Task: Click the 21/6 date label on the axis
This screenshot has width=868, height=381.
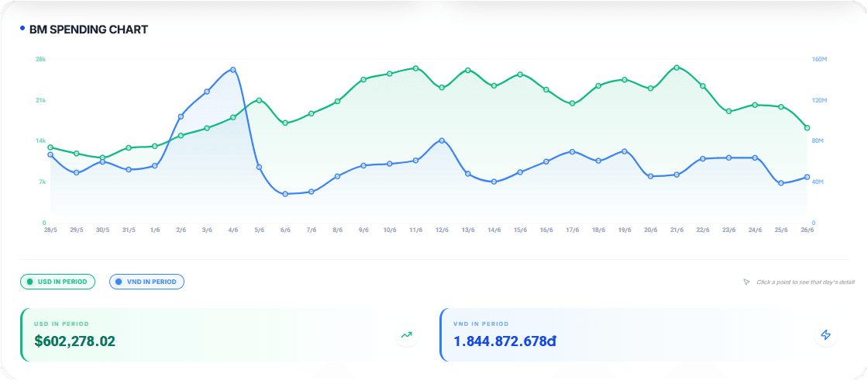Action: [x=677, y=230]
